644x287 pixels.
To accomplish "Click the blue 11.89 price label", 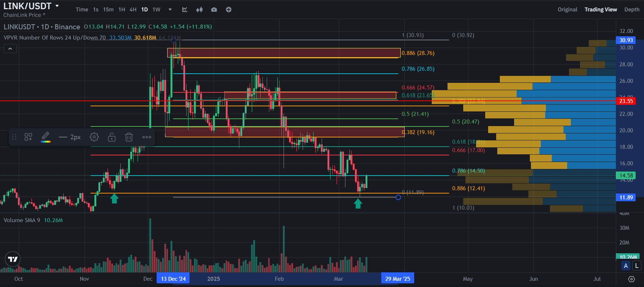I will coord(626,198).
